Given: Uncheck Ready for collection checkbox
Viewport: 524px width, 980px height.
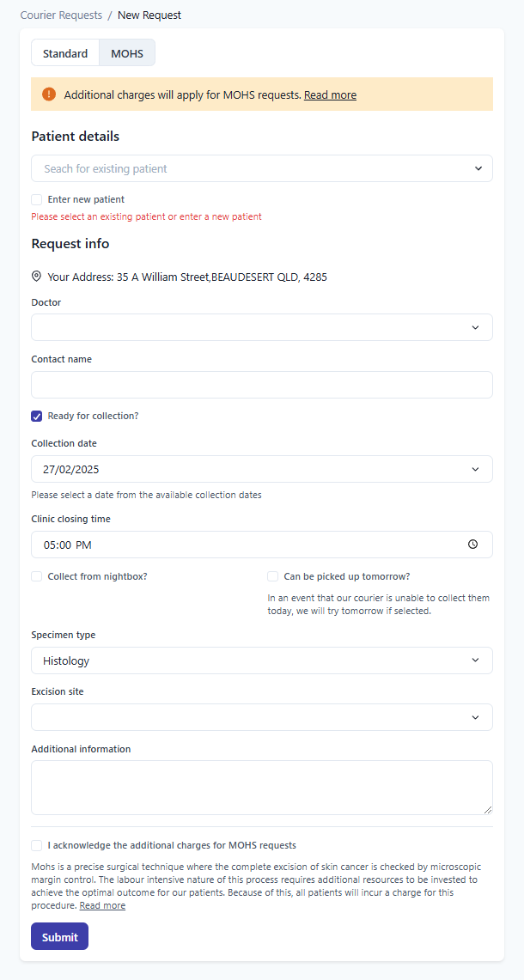Looking at the screenshot, I should tap(37, 416).
